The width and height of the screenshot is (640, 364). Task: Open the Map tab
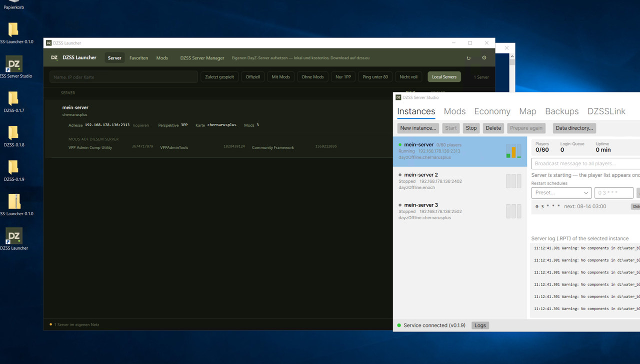point(527,111)
